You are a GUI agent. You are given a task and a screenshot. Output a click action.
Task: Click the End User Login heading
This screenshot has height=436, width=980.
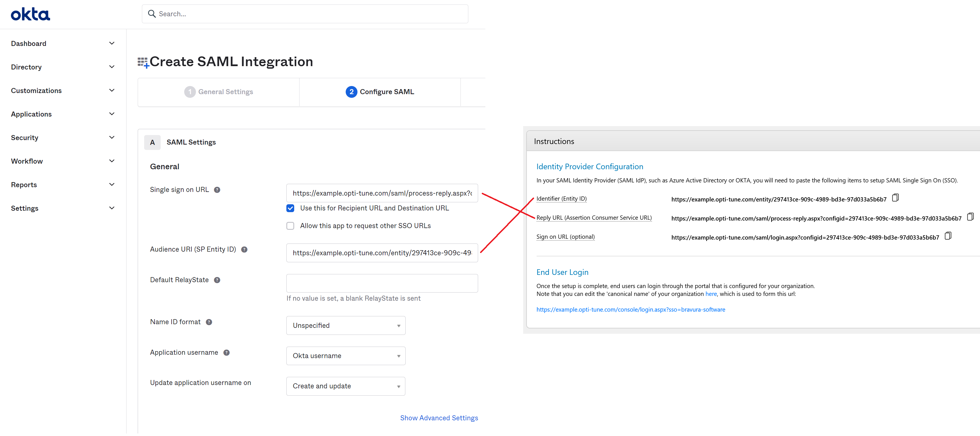point(562,273)
